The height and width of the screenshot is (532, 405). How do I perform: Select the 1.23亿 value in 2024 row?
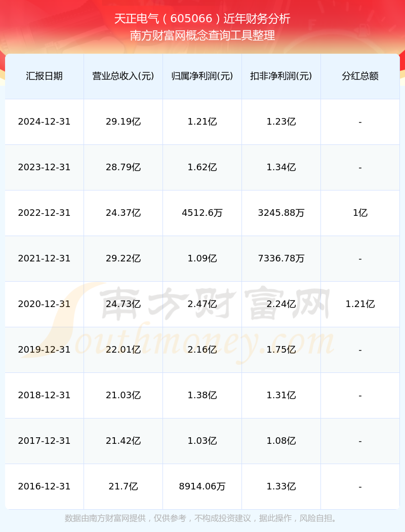[x=281, y=122]
